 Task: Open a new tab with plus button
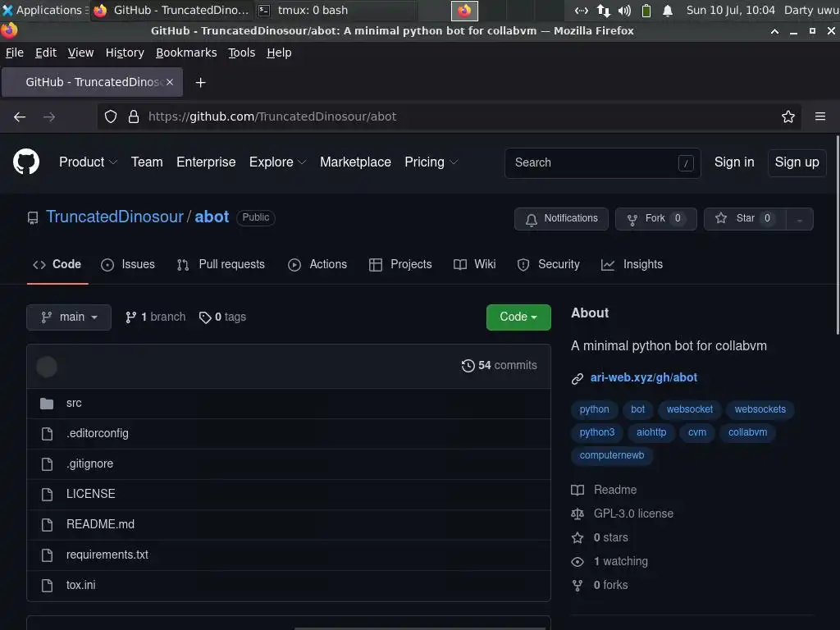pyautogui.click(x=200, y=83)
